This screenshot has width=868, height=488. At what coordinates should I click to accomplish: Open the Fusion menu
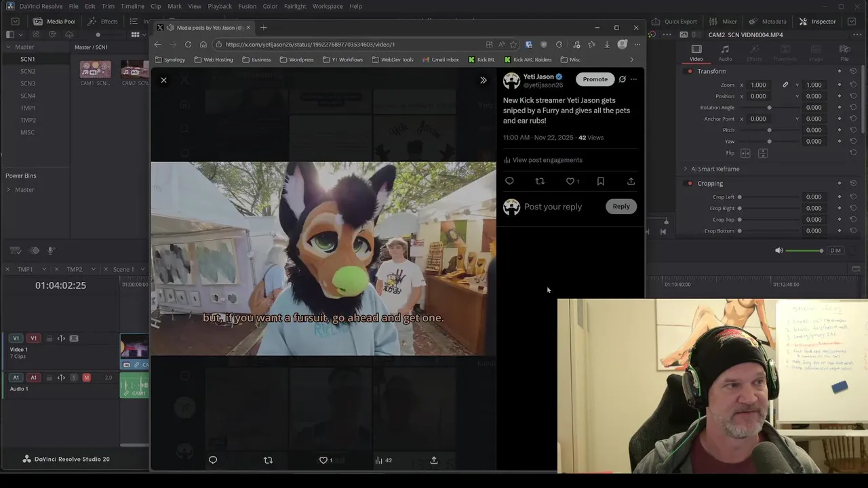(247, 6)
